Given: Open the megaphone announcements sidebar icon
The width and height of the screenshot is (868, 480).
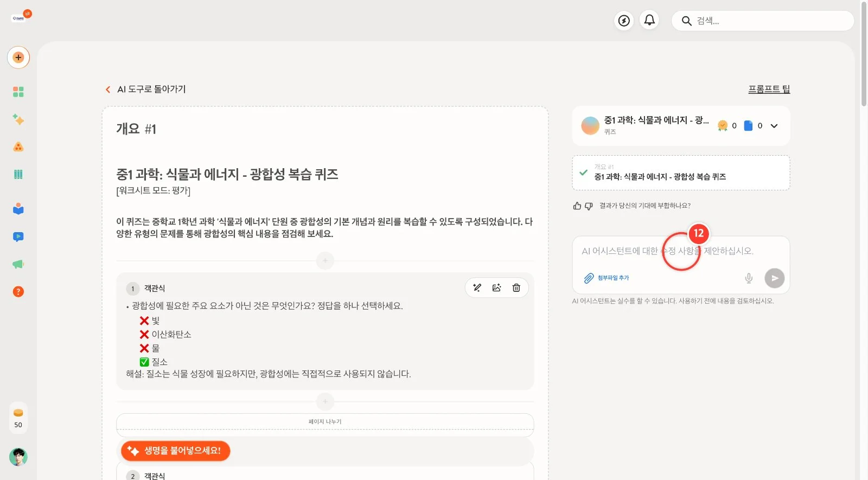Looking at the screenshot, I should (18, 264).
